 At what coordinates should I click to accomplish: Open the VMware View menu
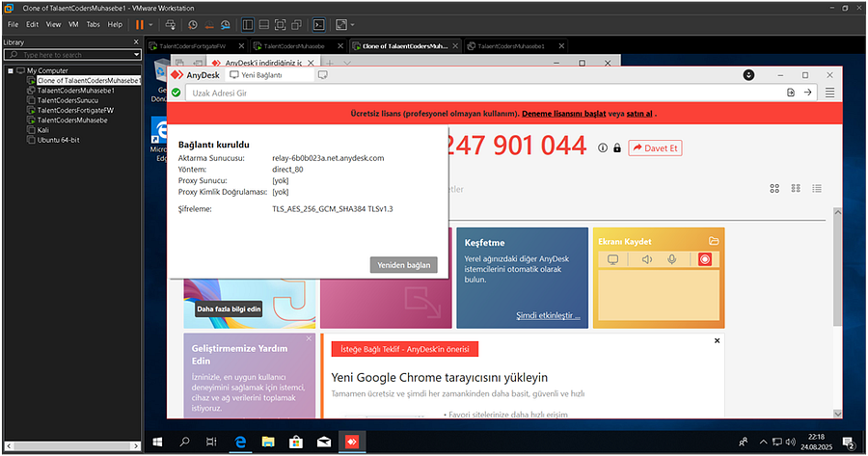coord(53,24)
